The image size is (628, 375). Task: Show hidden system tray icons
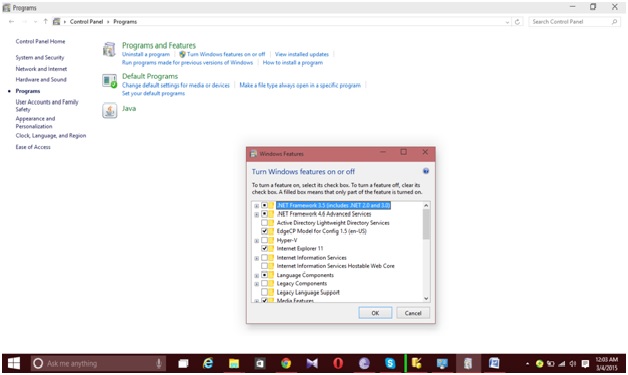[527, 364]
